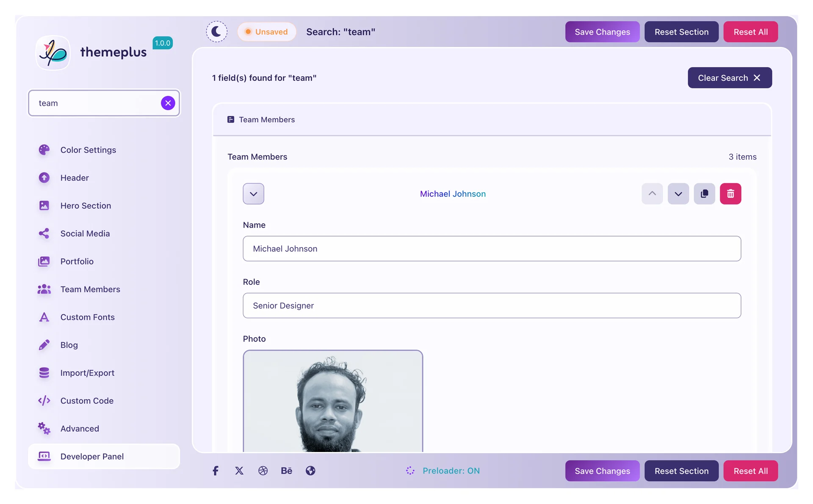Open the Dribbble social icon
This screenshot has width=813, height=504.
click(x=263, y=471)
